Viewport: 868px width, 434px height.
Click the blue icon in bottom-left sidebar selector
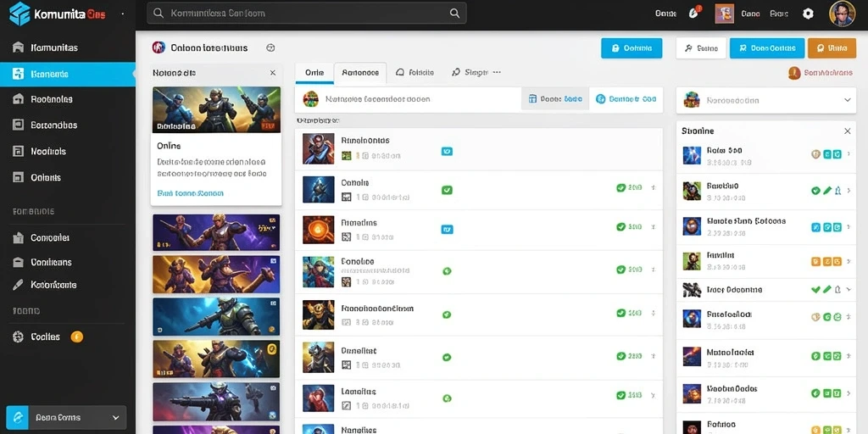18,417
